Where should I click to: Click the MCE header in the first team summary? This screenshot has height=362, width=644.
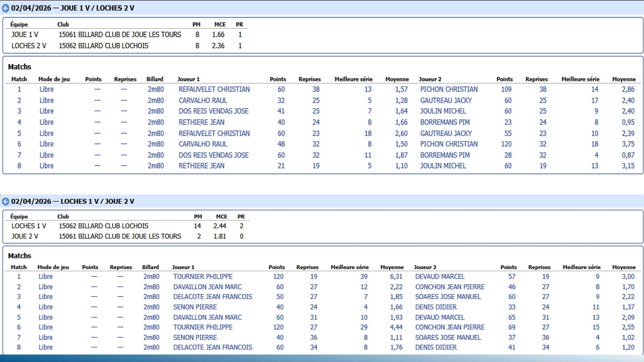point(220,24)
